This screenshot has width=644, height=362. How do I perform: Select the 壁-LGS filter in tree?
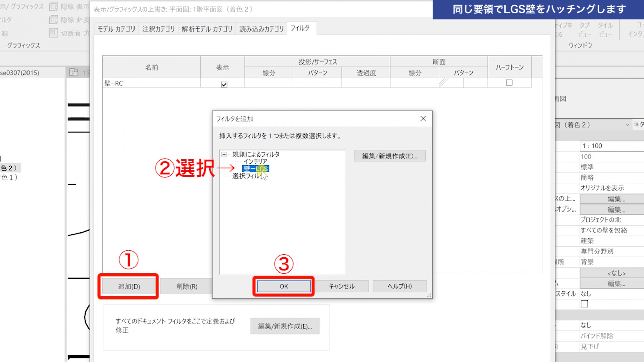255,169
